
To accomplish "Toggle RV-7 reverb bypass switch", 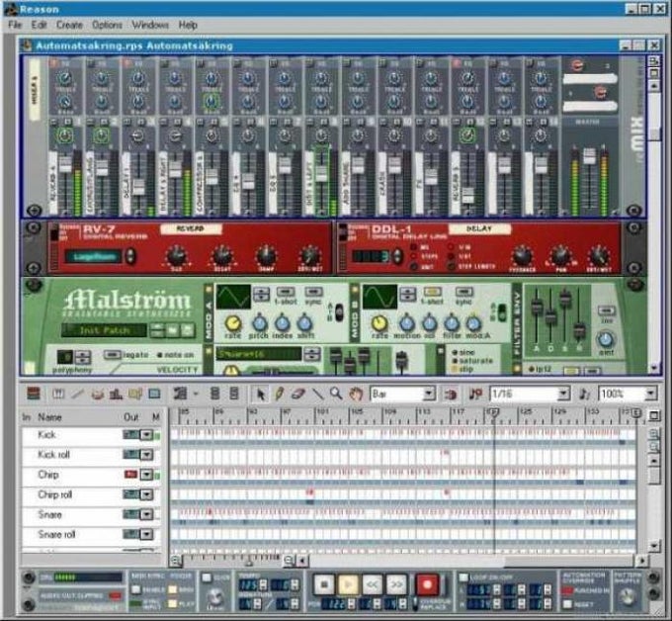I will [54, 233].
